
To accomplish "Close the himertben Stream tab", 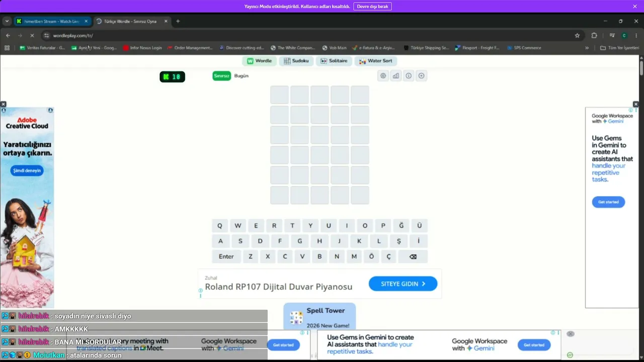I will [x=86, y=22].
